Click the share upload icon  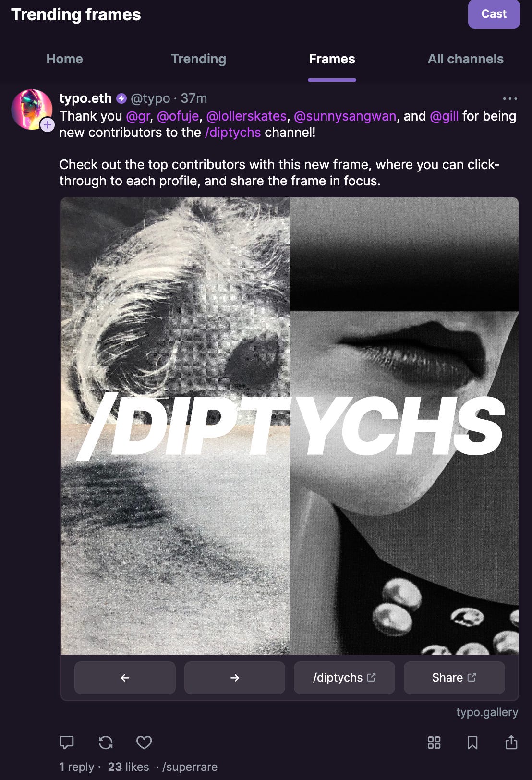(511, 742)
